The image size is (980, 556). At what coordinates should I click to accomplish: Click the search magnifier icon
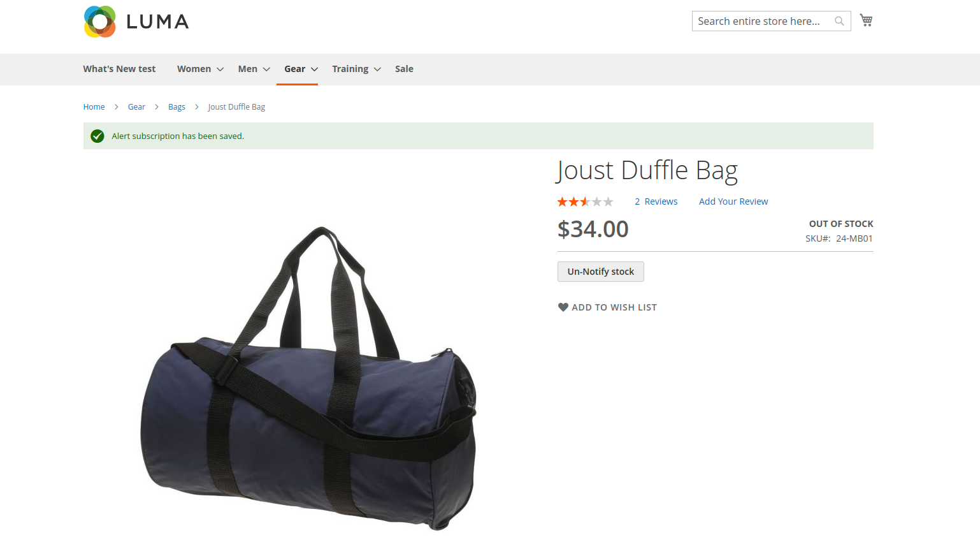pyautogui.click(x=839, y=21)
